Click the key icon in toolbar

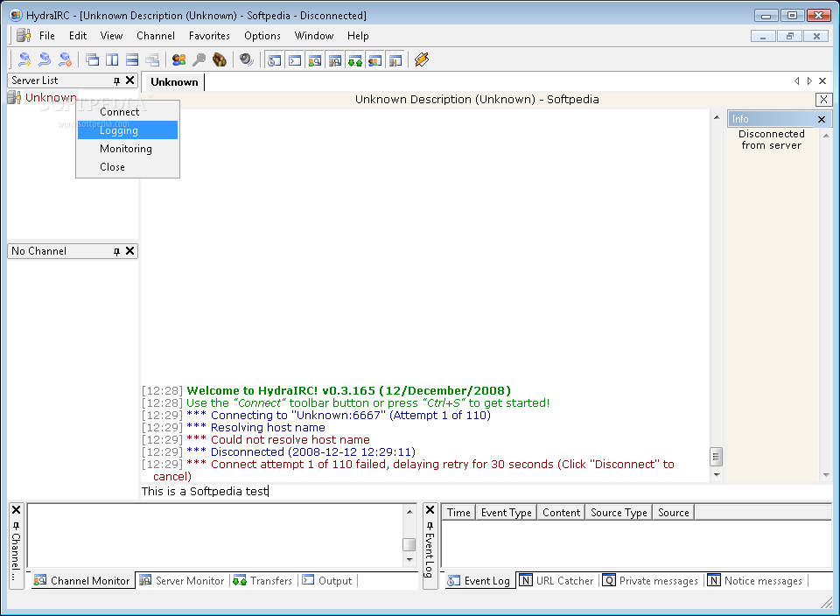[x=199, y=59]
